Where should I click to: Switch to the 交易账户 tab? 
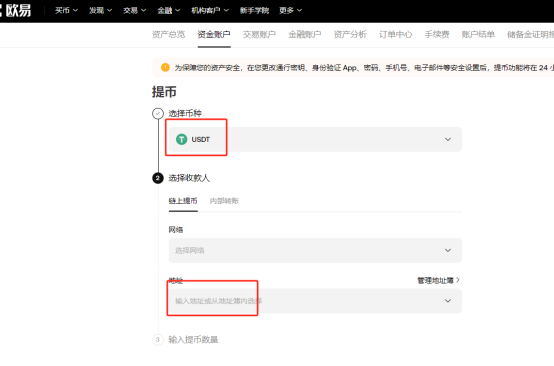coord(259,34)
